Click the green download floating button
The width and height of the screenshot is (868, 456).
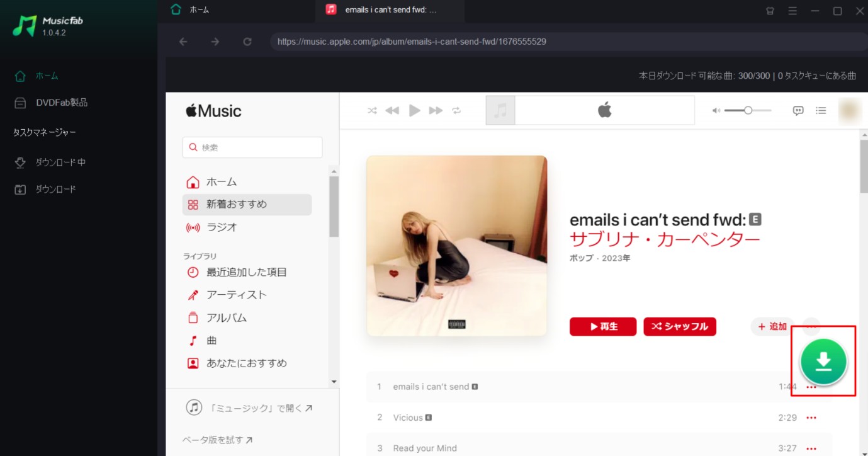pyautogui.click(x=823, y=362)
